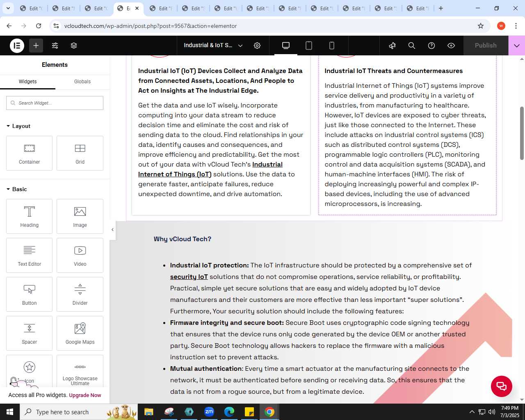525x420 pixels.
Task: Open the Chrome profile avatar
Action: (x=501, y=26)
